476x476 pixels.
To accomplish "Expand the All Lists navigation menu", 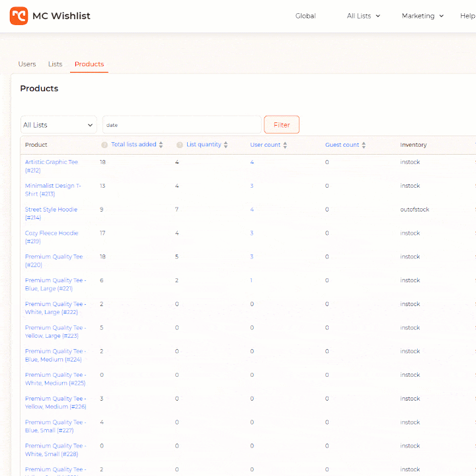I will [x=364, y=16].
